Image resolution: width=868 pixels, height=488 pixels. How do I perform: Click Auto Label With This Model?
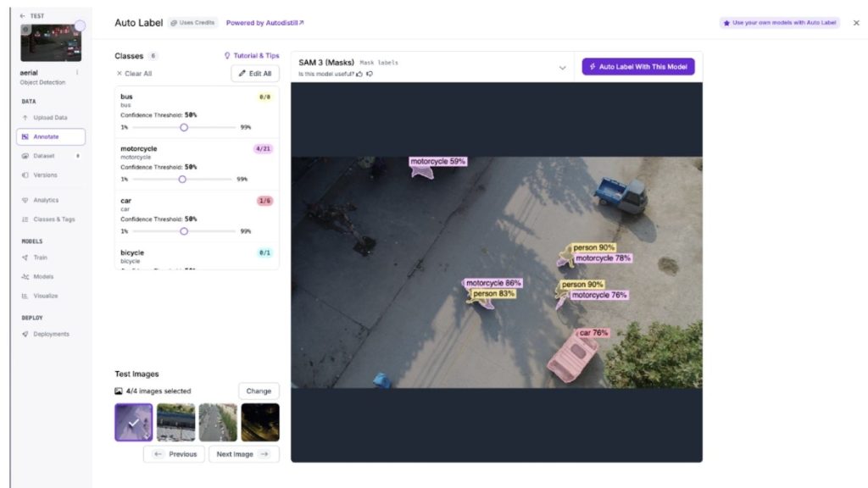click(638, 65)
